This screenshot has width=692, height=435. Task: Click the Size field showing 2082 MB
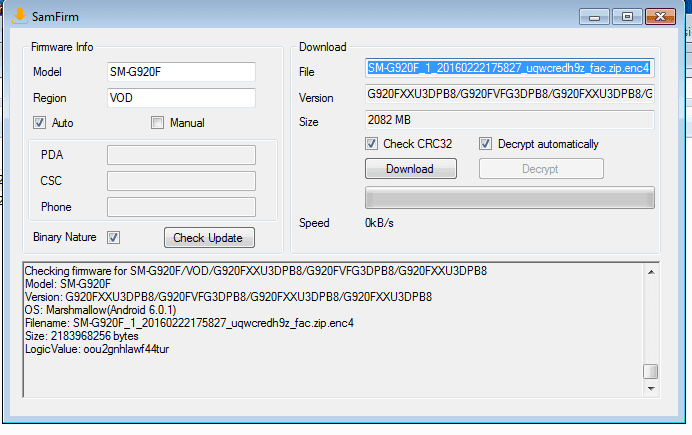point(509,120)
